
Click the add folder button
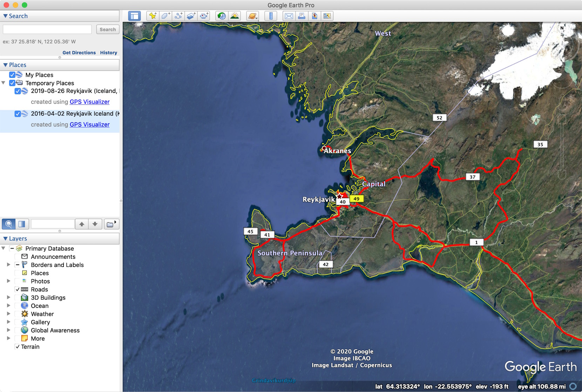(x=111, y=224)
